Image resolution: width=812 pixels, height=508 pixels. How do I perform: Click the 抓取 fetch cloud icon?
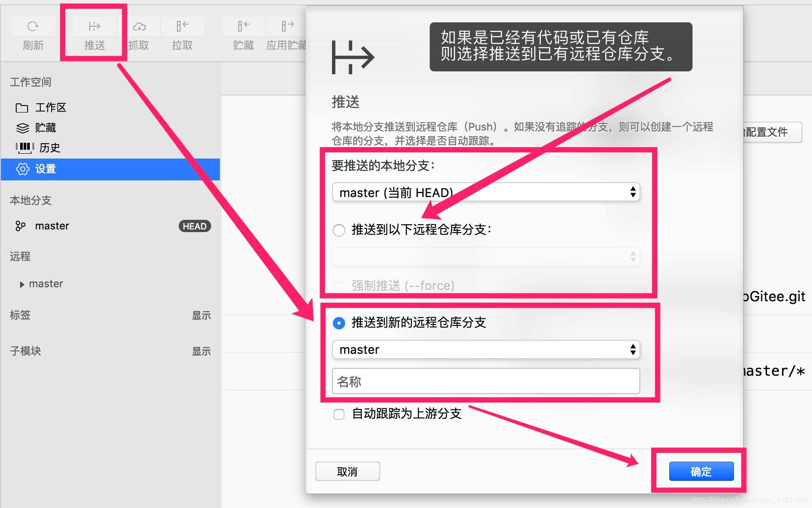pyautogui.click(x=139, y=26)
